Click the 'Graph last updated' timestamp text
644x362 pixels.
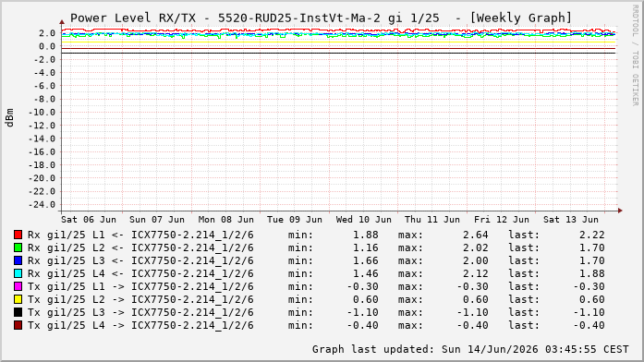470,349
